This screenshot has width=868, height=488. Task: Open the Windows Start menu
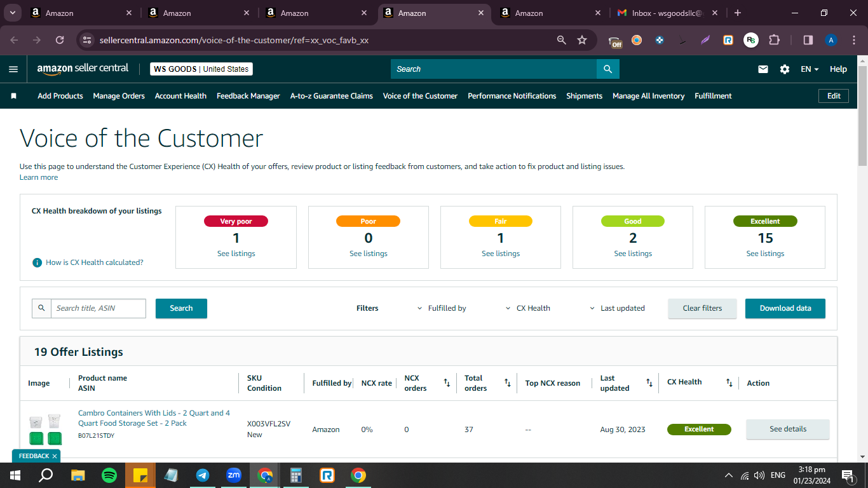pos(15,475)
